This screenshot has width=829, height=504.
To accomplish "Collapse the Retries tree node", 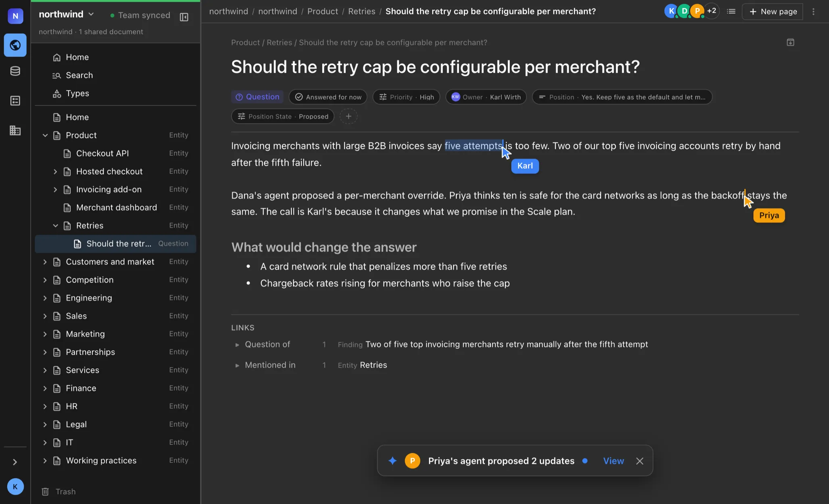I will pos(55,225).
